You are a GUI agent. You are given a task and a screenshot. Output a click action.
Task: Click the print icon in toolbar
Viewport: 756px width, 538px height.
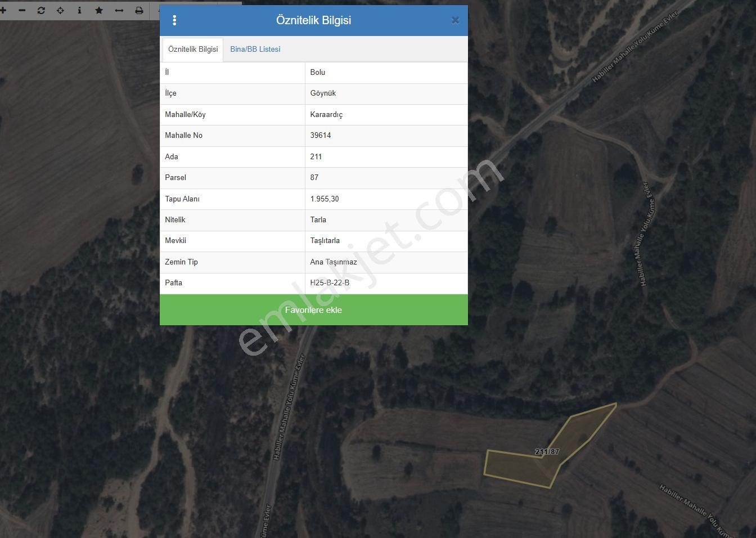click(x=139, y=10)
